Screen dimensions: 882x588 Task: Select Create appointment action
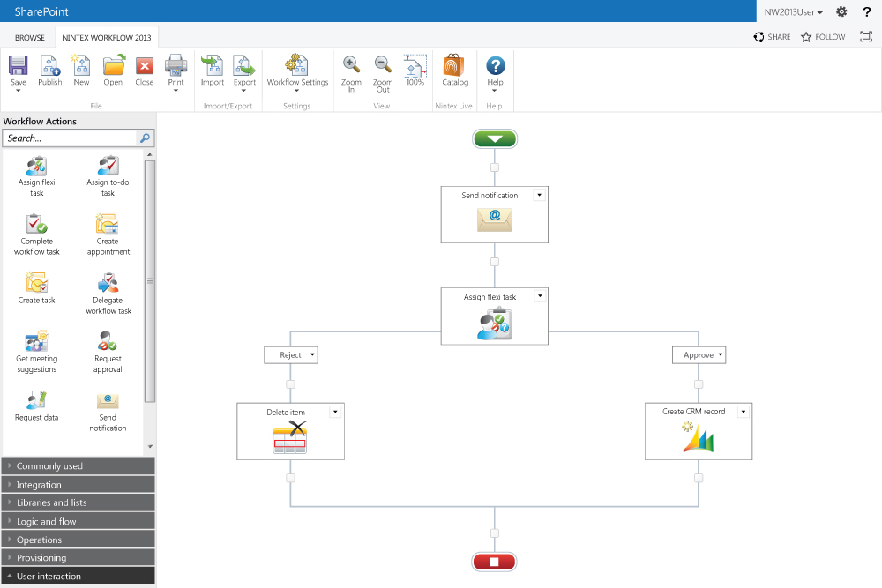108,235
